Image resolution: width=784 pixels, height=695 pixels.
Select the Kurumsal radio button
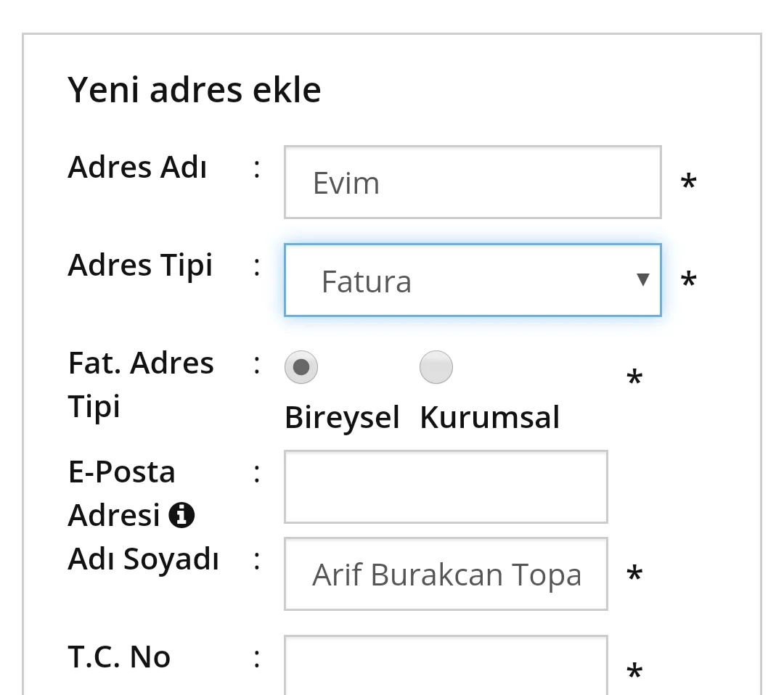[436, 367]
